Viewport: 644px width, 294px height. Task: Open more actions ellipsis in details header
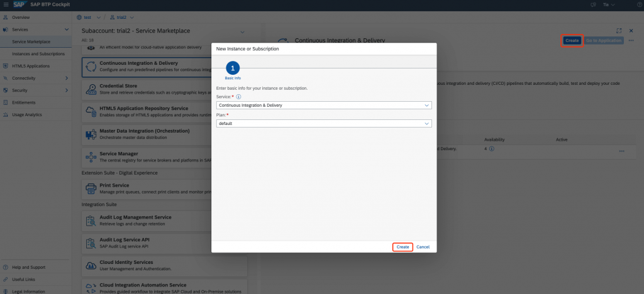point(631,41)
